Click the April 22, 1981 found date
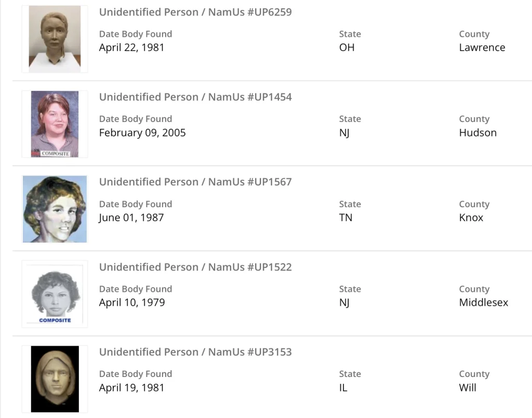 tap(131, 48)
